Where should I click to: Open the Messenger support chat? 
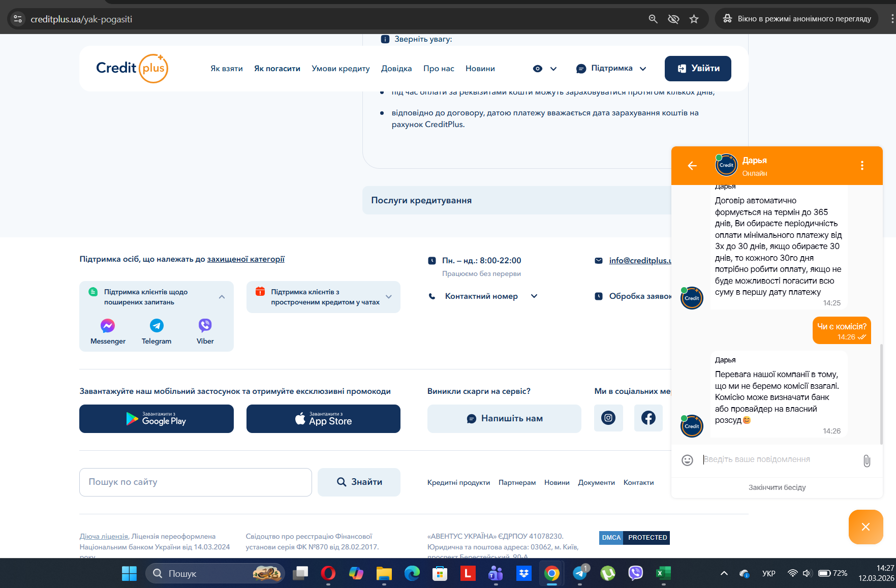point(108,331)
